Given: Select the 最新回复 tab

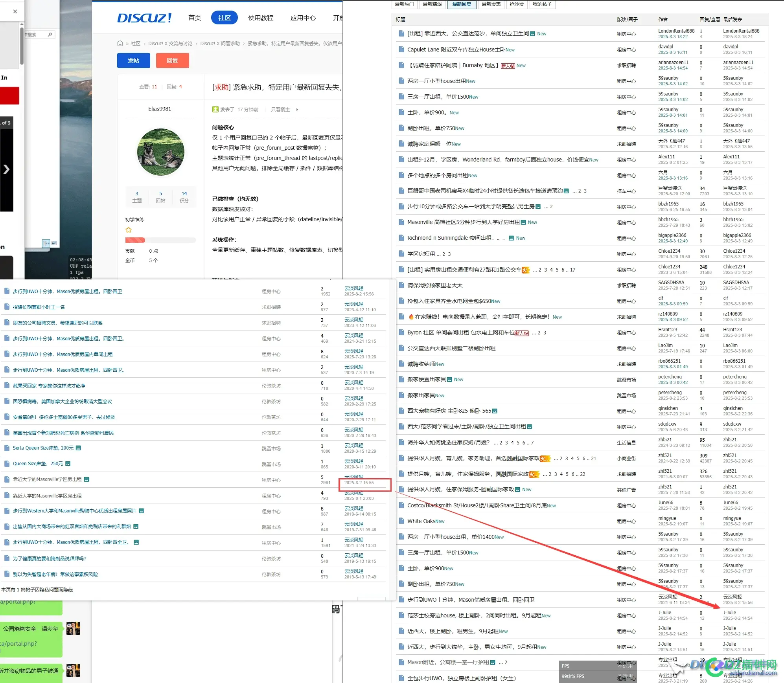Looking at the screenshot, I should point(462,4).
